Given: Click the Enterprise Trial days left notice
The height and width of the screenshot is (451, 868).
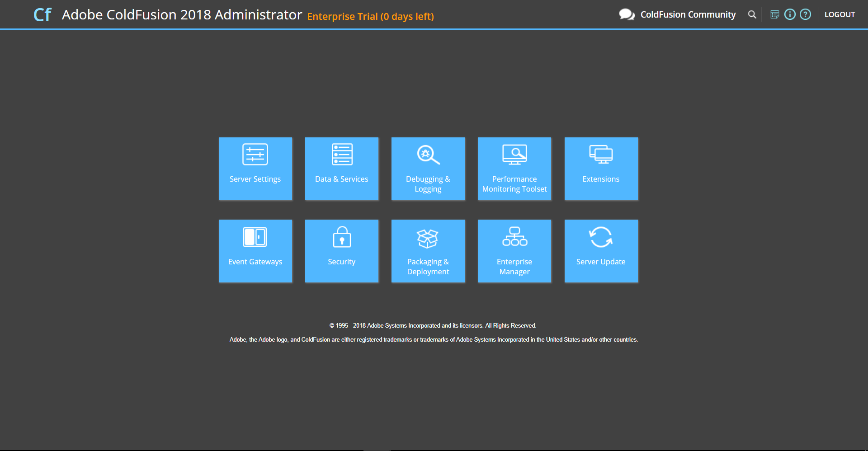Looking at the screenshot, I should [x=370, y=17].
